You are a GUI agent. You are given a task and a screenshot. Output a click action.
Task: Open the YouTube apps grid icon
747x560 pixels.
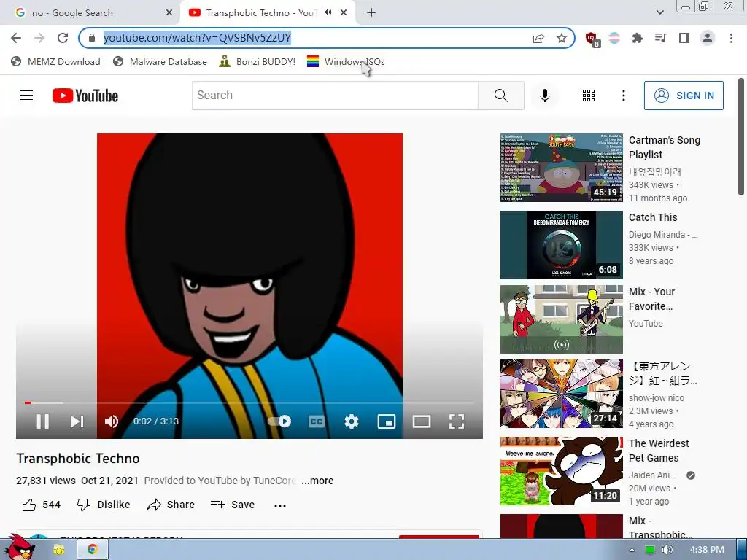point(589,96)
